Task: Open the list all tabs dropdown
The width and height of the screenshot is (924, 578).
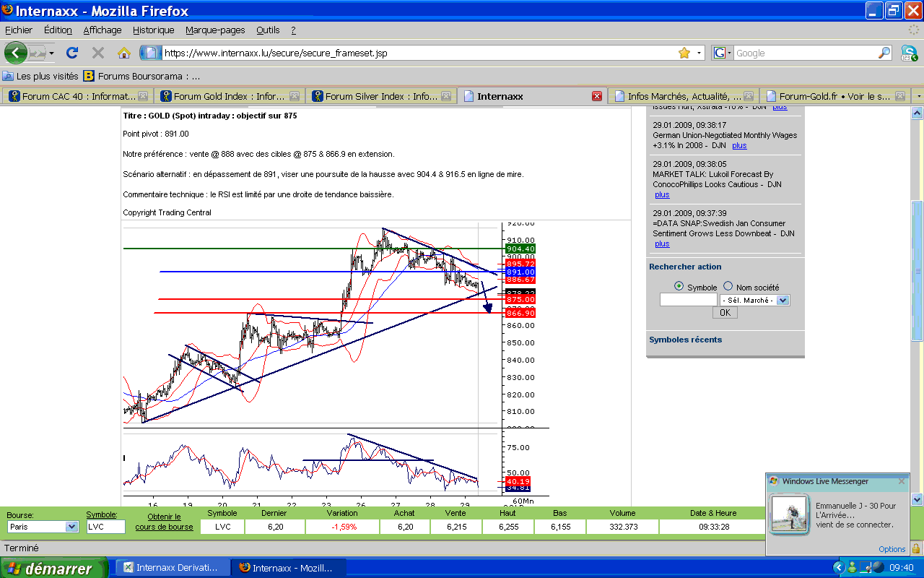Action: 918,96
